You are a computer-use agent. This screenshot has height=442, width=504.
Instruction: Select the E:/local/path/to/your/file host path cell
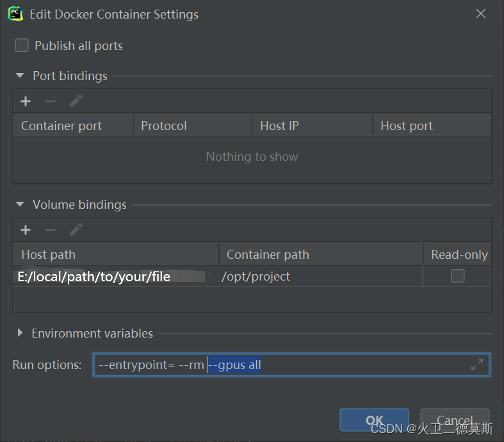point(115,277)
